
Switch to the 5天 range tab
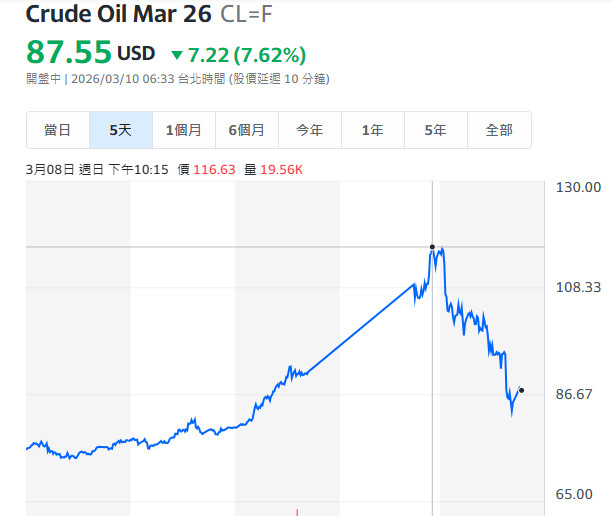(121, 130)
